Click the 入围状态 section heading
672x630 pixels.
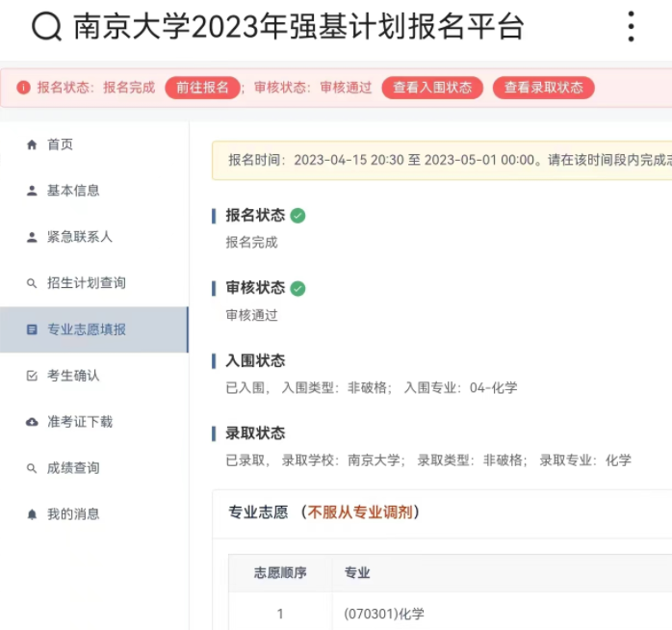click(255, 360)
